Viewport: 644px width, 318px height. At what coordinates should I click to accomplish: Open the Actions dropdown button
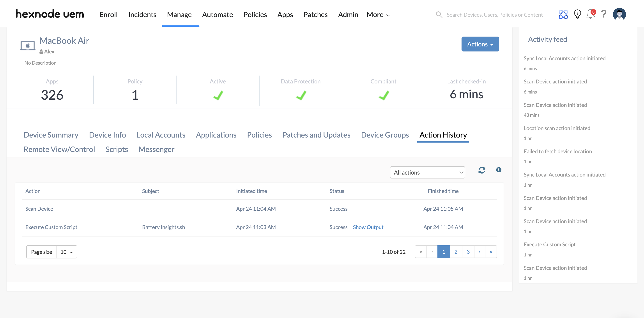tap(480, 44)
